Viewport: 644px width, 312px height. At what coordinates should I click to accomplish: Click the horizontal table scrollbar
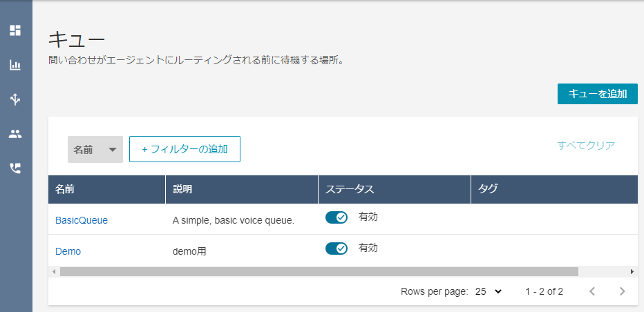tap(319, 272)
